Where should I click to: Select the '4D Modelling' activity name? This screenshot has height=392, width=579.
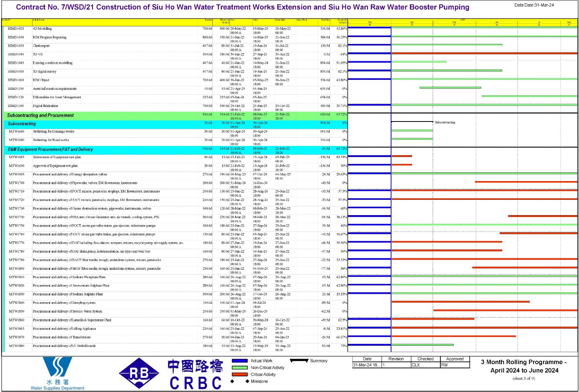coord(42,29)
